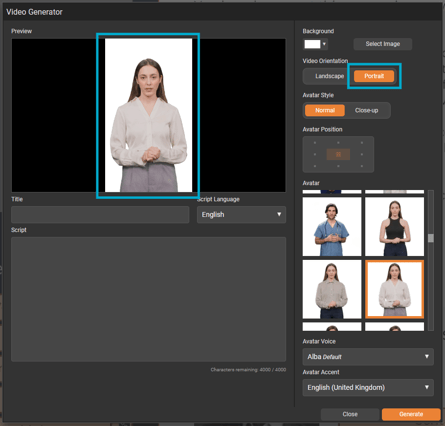Click the Select Image button

[x=383, y=44]
